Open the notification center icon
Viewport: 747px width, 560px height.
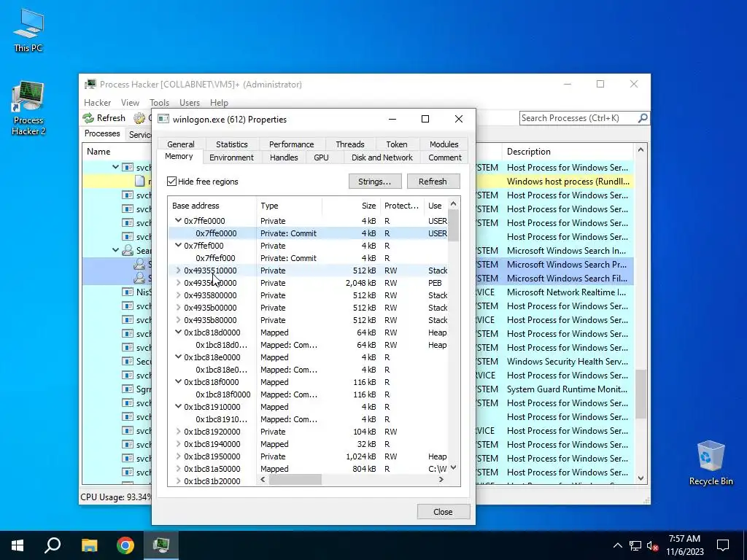click(723, 545)
